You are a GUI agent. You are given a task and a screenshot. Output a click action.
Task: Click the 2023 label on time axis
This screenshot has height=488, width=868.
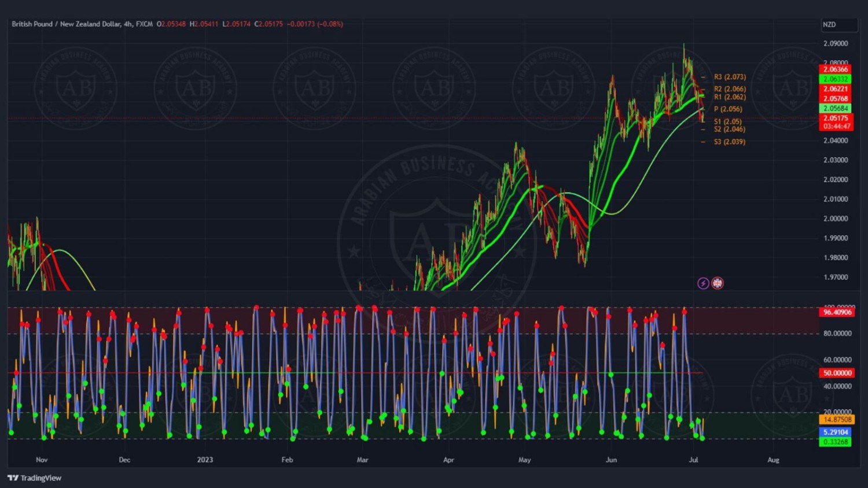click(205, 460)
